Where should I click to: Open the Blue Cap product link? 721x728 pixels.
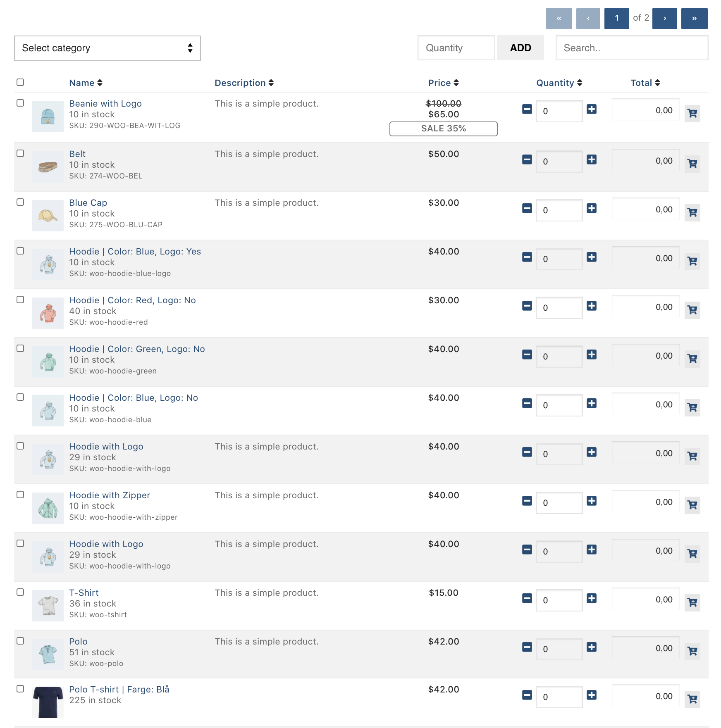tap(88, 203)
